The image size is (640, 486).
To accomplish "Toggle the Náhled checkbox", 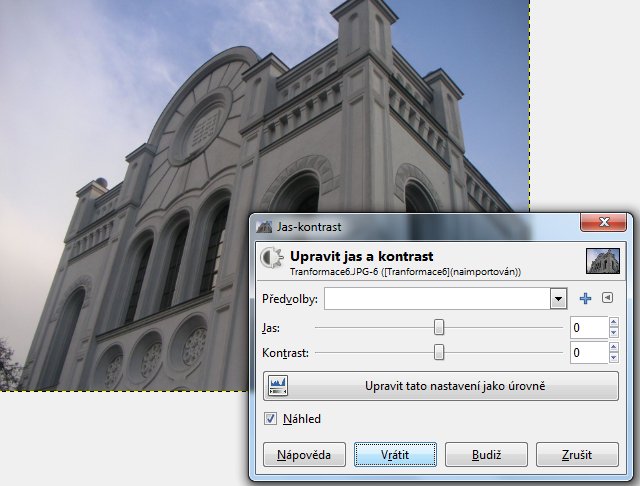I will coord(270,419).
